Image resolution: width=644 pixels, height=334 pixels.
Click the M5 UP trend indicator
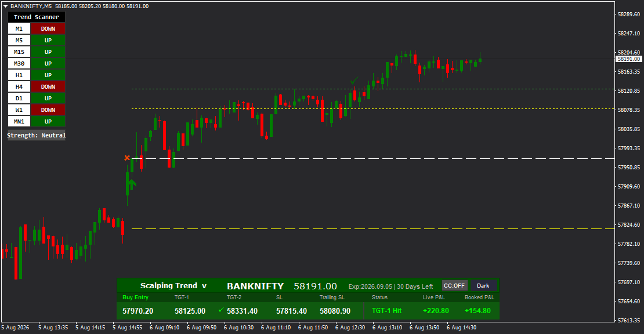(48, 40)
